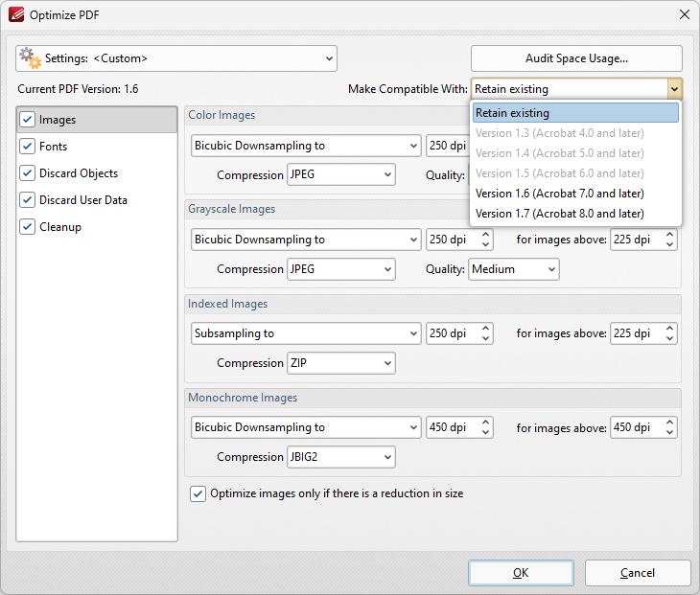Toggle the Discard Objects checkbox
The width and height of the screenshot is (700, 595).
(x=27, y=173)
